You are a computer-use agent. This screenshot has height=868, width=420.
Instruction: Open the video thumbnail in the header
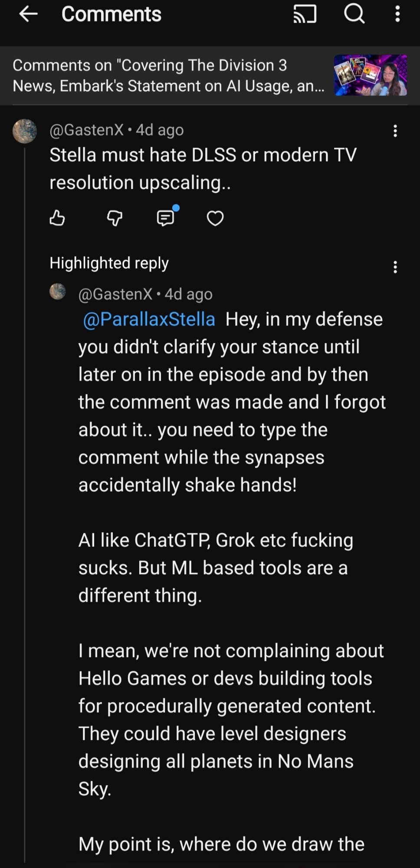(370, 75)
